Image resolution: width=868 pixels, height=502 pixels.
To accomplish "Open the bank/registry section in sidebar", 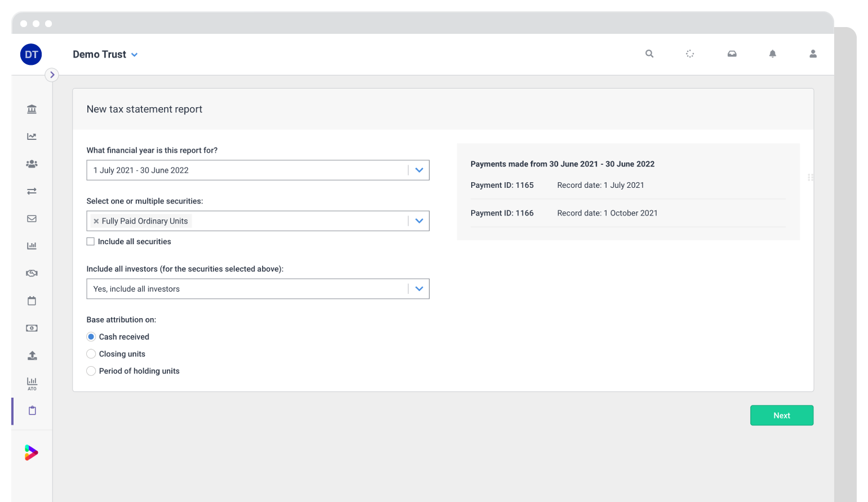I will 32,109.
